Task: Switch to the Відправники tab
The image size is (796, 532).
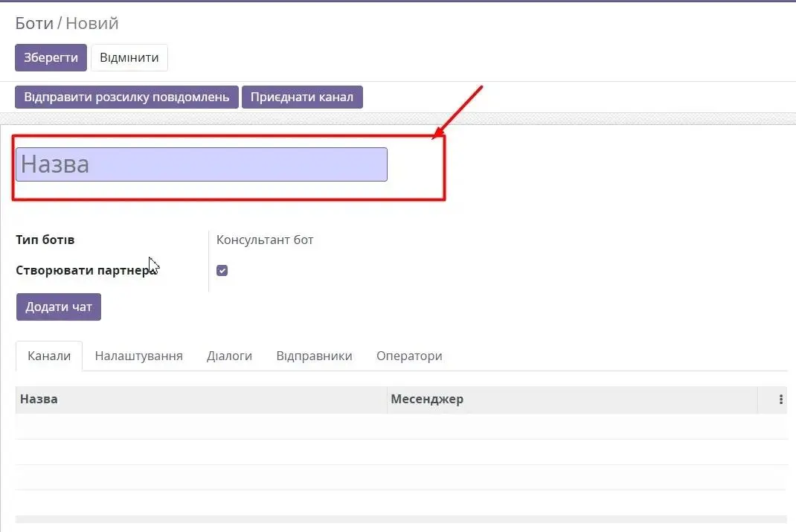Action: (x=315, y=356)
